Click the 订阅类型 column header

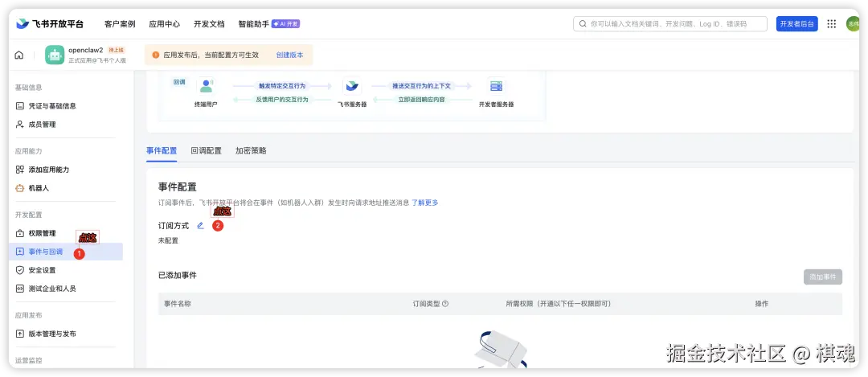click(x=426, y=304)
